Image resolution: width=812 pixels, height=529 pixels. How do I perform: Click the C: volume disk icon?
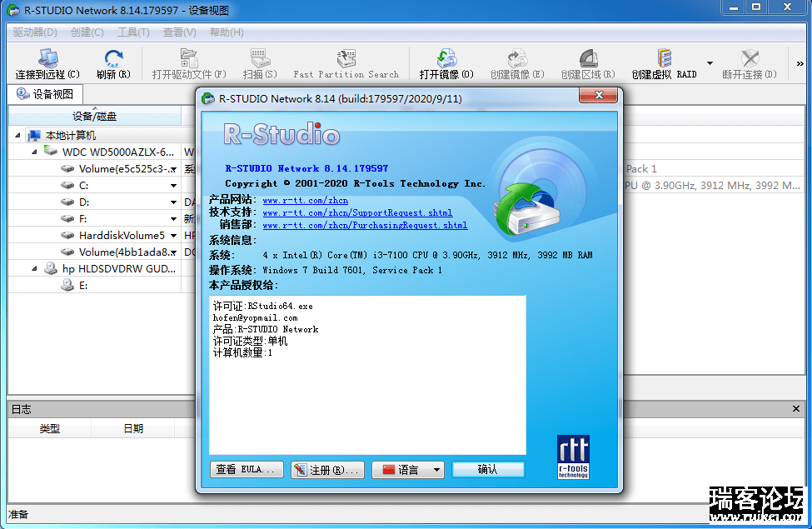67,185
